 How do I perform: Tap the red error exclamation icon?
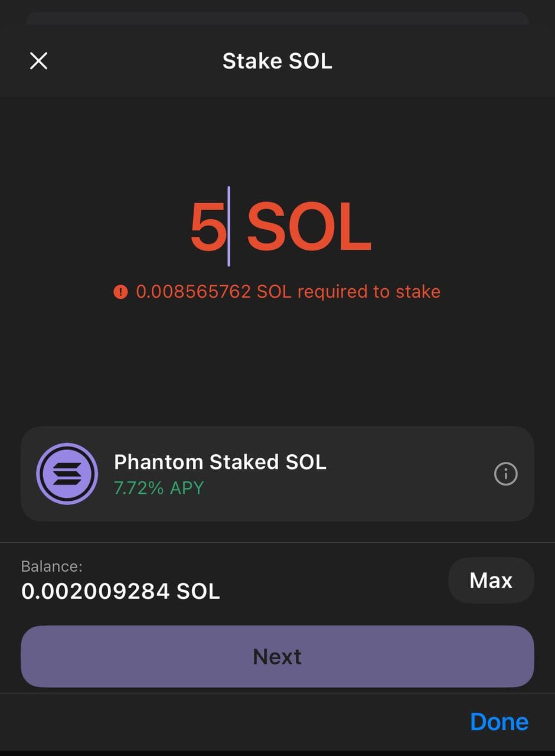click(x=120, y=292)
